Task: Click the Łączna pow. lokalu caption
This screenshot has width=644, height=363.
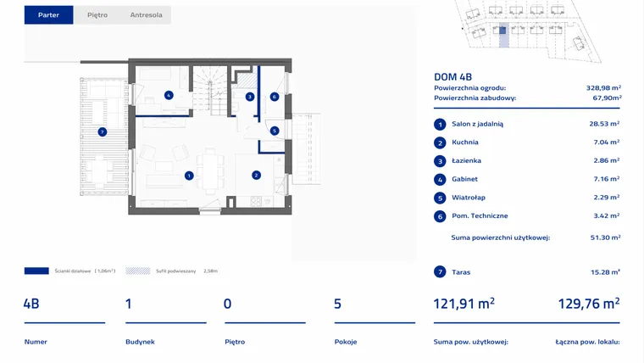Action: (x=588, y=342)
